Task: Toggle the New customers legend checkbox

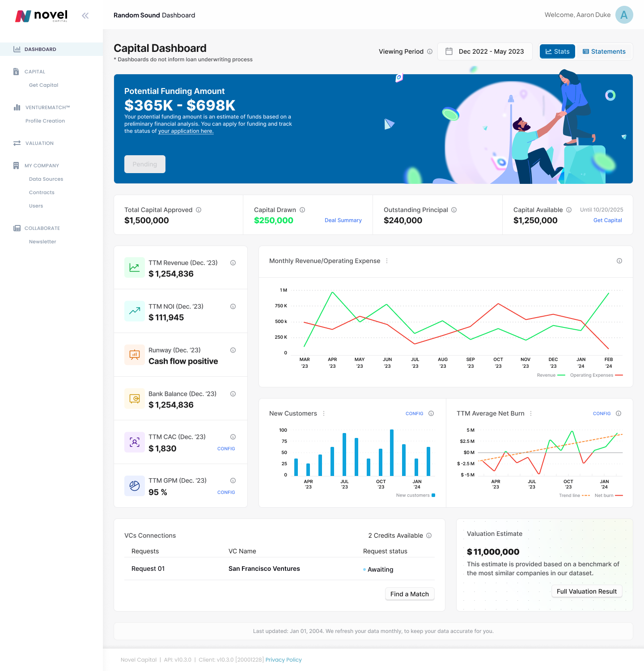Action: (x=433, y=495)
